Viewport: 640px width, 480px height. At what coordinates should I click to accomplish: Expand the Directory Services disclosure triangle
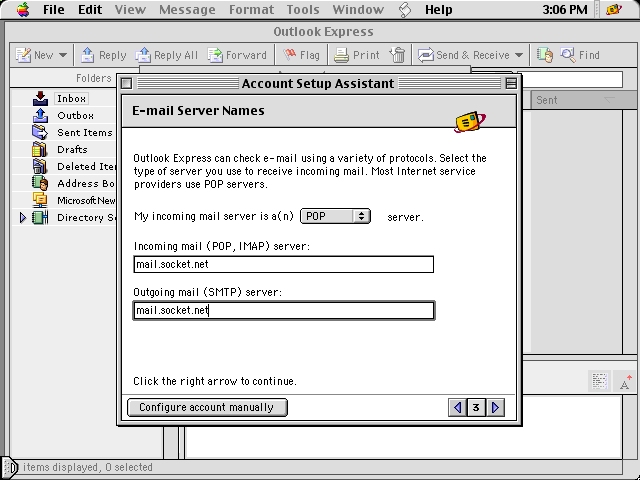tap(23, 218)
